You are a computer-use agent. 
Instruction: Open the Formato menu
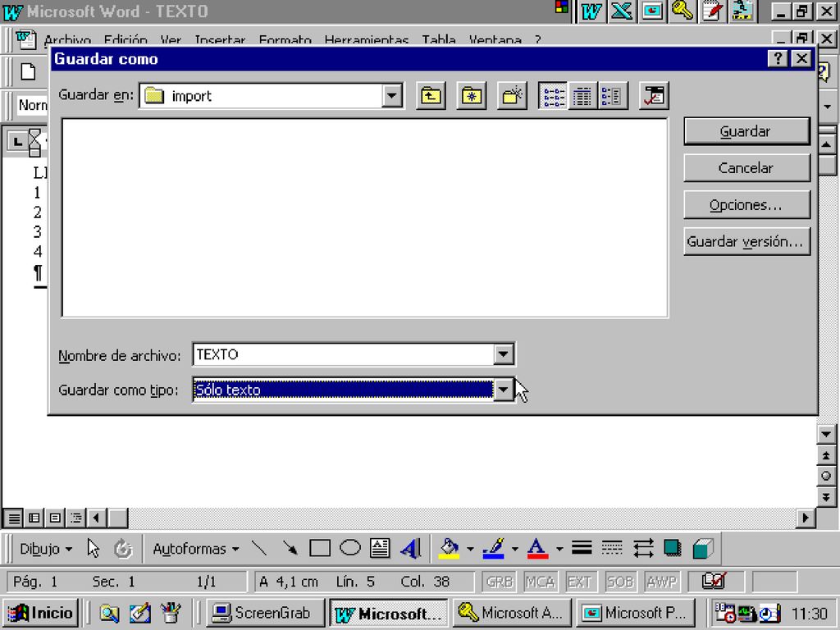[285, 40]
